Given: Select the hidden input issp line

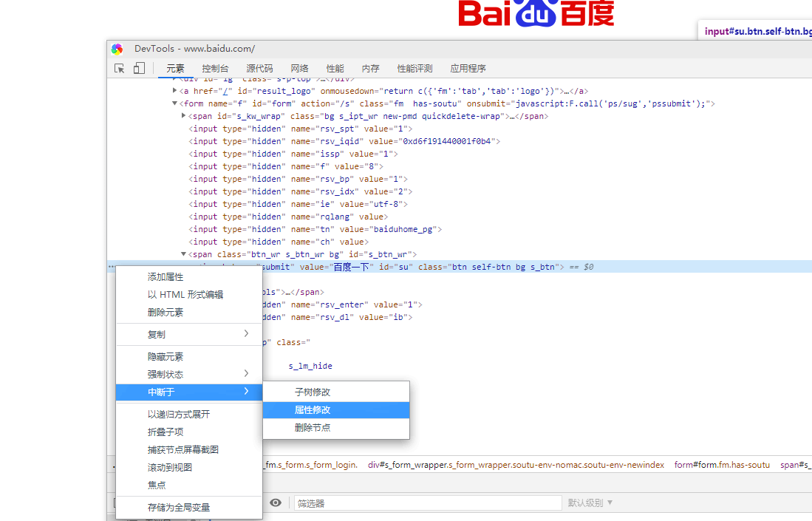Looking at the screenshot, I should click(293, 154).
